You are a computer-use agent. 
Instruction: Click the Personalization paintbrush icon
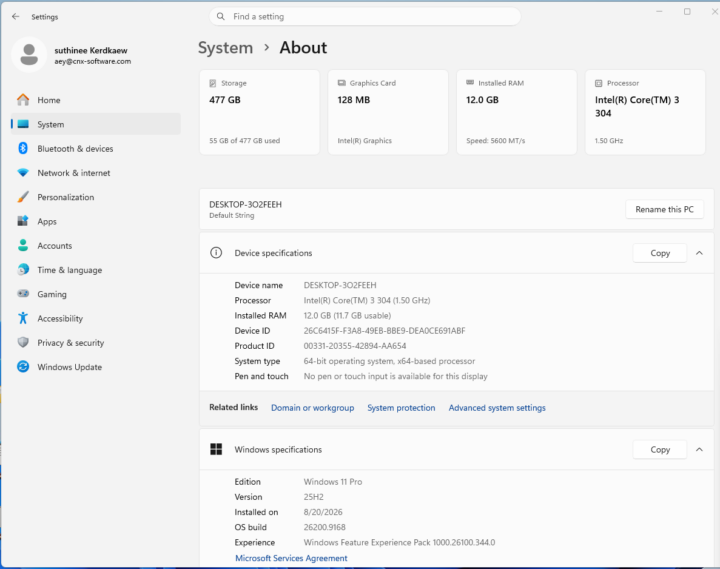tap(23, 197)
